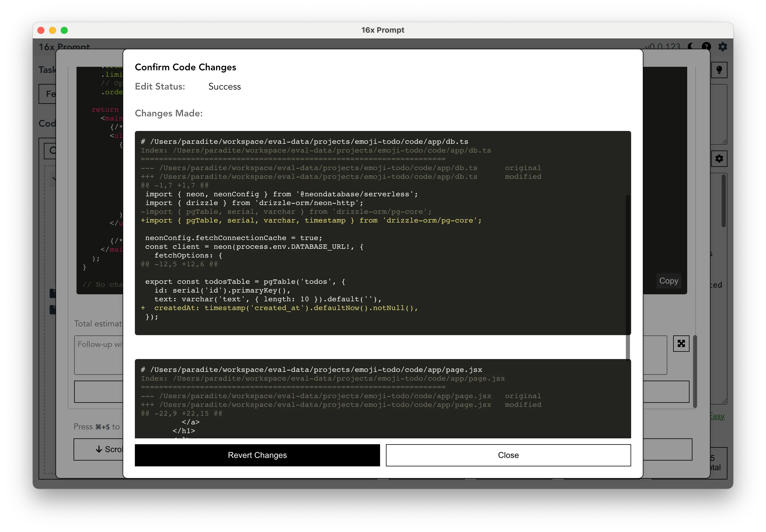The image size is (766, 532).
Task: Click the db.ts file path heading
Action: [304, 142]
